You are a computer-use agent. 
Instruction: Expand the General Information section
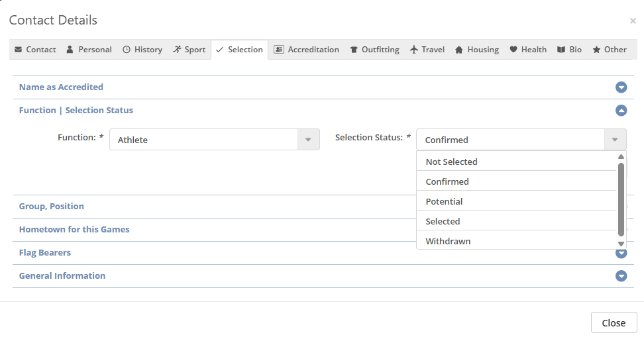pyautogui.click(x=621, y=276)
